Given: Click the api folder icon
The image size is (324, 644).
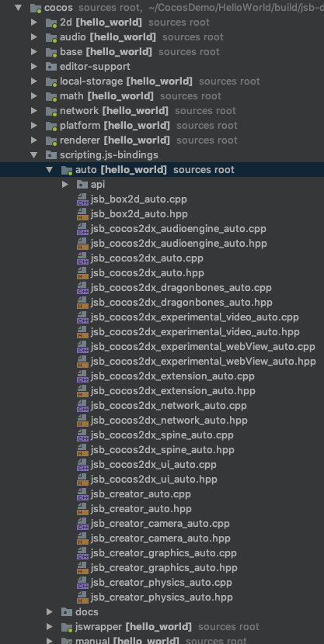Looking at the screenshot, I should (82, 185).
